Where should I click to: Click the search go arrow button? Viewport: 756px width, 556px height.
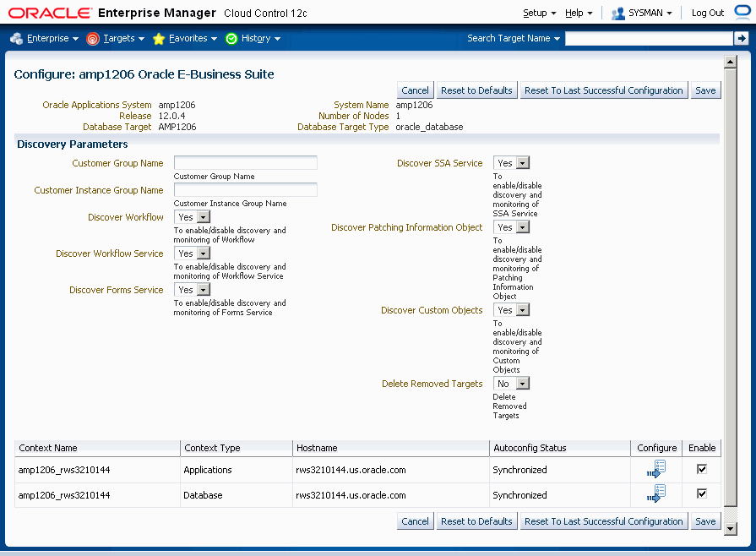(x=741, y=38)
